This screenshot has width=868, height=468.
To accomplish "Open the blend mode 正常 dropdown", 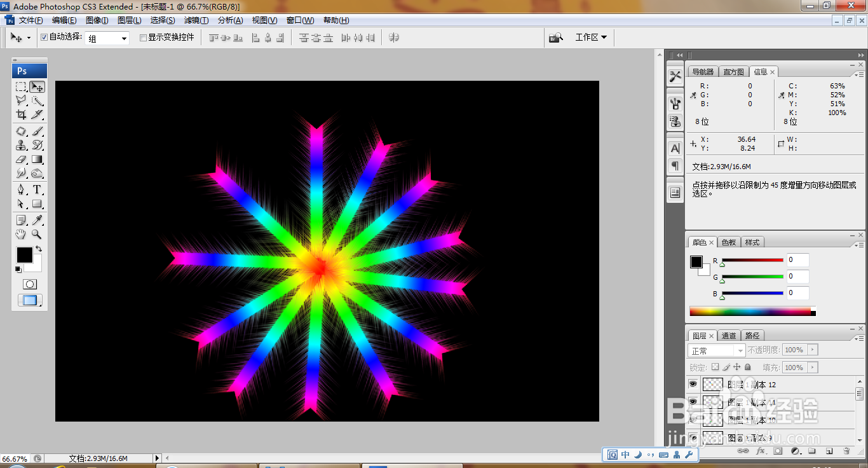I will [x=717, y=350].
